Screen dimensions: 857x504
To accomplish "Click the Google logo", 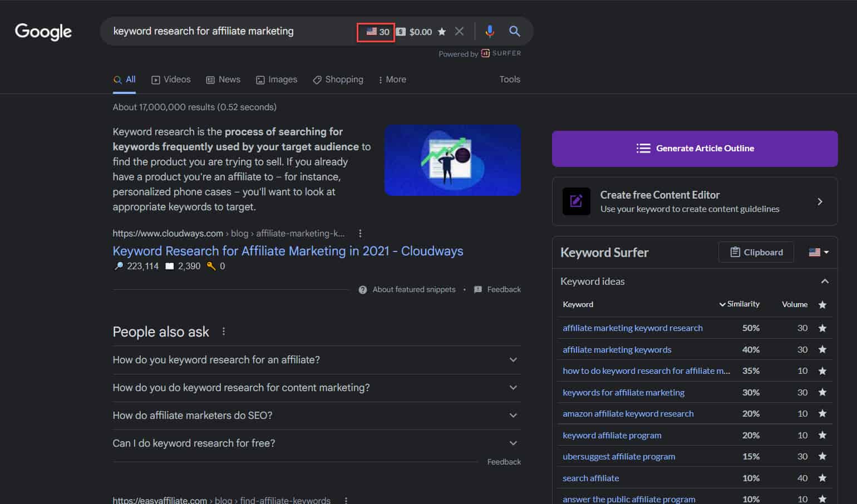I will click(43, 32).
